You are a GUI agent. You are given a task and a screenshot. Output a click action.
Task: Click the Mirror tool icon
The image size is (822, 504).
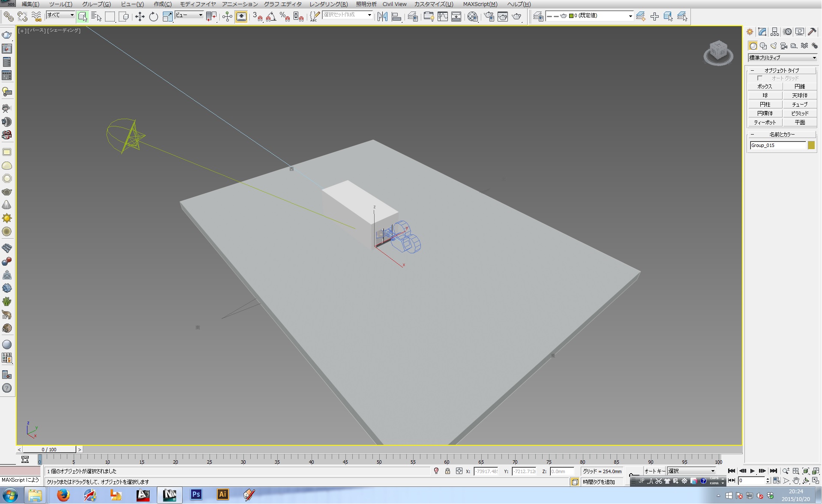pos(382,17)
